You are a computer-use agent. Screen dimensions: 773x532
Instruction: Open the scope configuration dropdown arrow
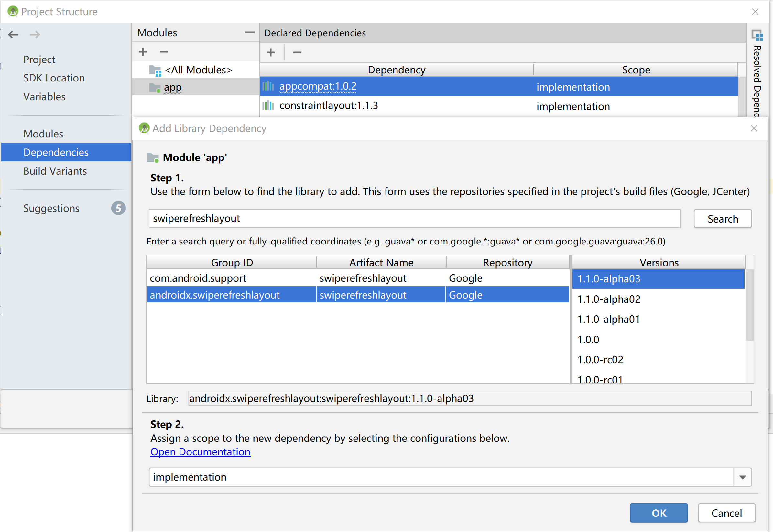742,477
